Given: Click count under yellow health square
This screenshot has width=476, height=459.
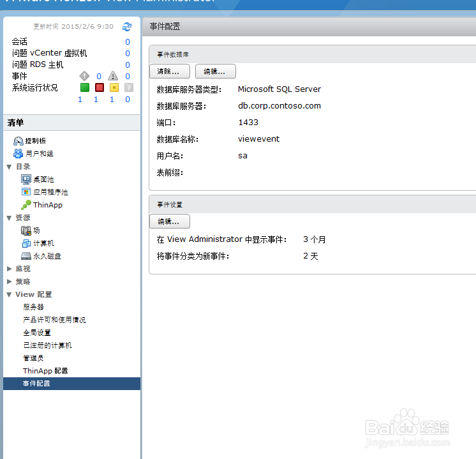Looking at the screenshot, I should 112,100.
